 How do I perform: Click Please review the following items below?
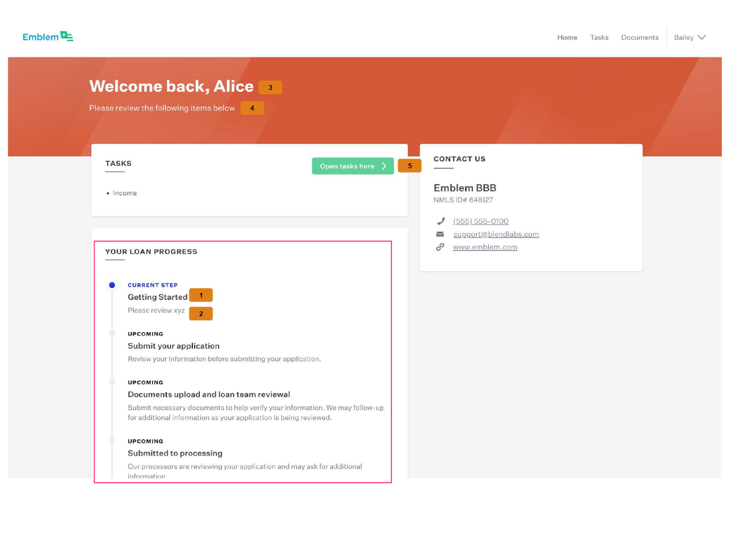[162, 108]
